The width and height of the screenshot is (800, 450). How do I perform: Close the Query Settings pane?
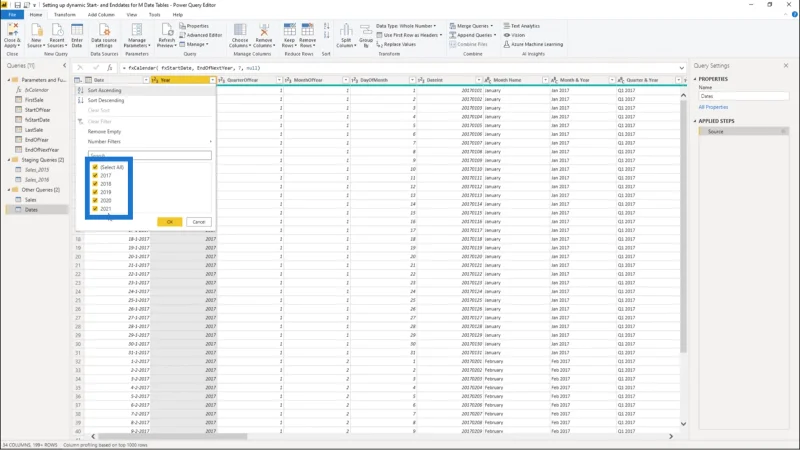point(786,66)
